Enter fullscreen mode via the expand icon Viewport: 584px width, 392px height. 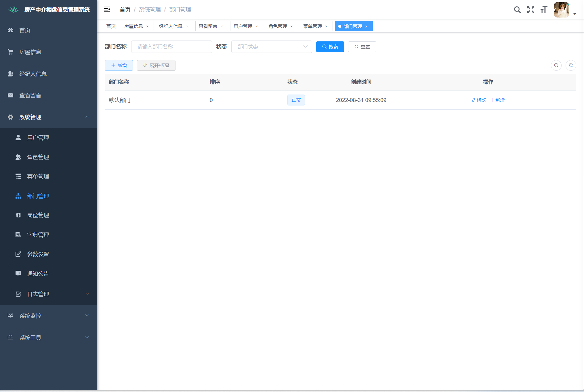[x=530, y=10]
